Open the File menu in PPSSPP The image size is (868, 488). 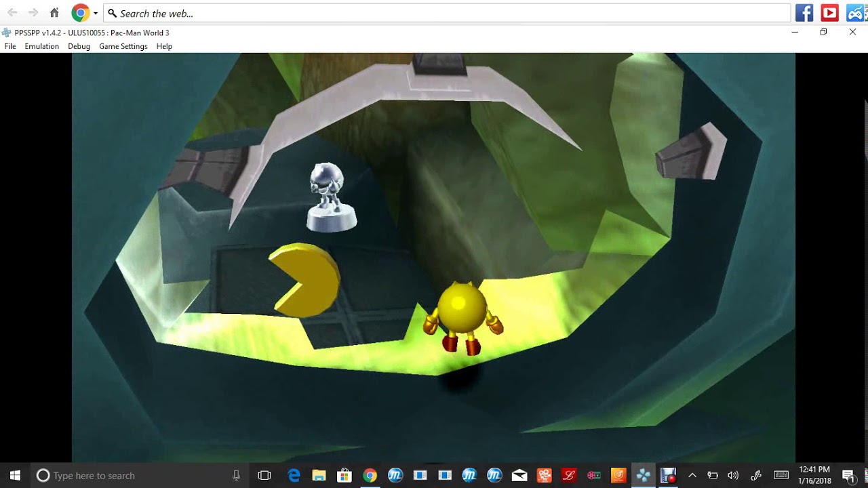[x=10, y=46]
